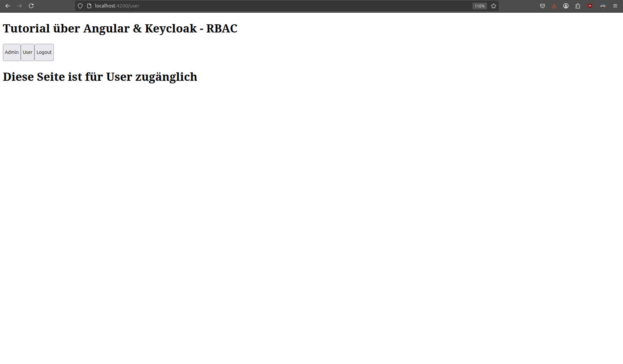This screenshot has height=364, width=623.
Task: Open the extensions puzzle icon
Action: pos(578,6)
